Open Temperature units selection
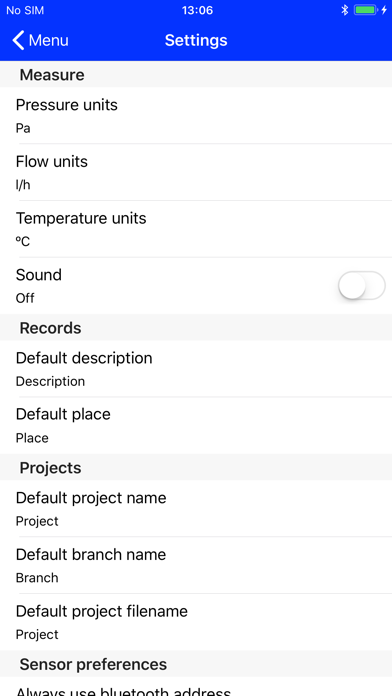The image size is (392, 696). 196,229
